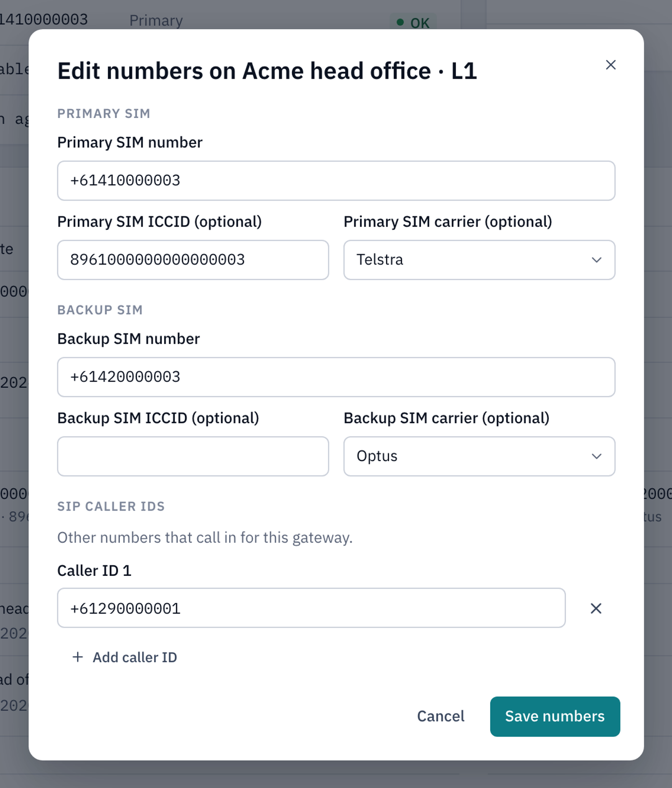Open the Primary SIM carrier dropdown
672x788 pixels.
coord(479,260)
